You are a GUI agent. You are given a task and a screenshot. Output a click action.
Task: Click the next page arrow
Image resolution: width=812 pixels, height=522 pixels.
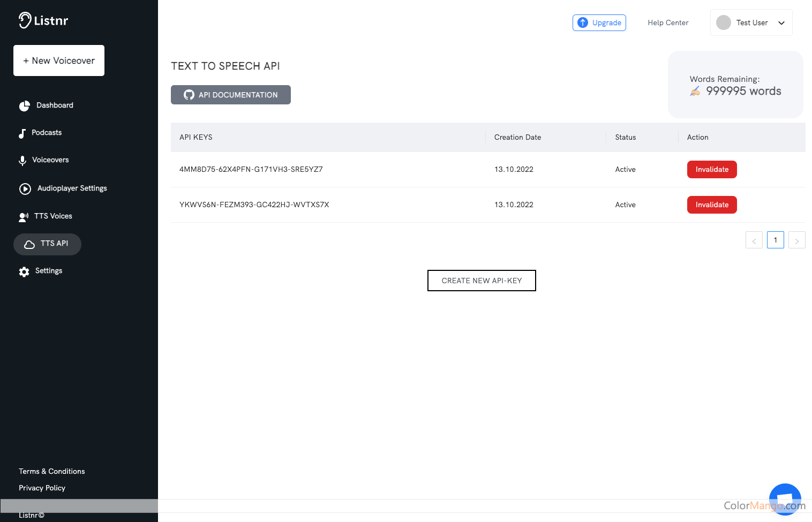click(x=796, y=240)
